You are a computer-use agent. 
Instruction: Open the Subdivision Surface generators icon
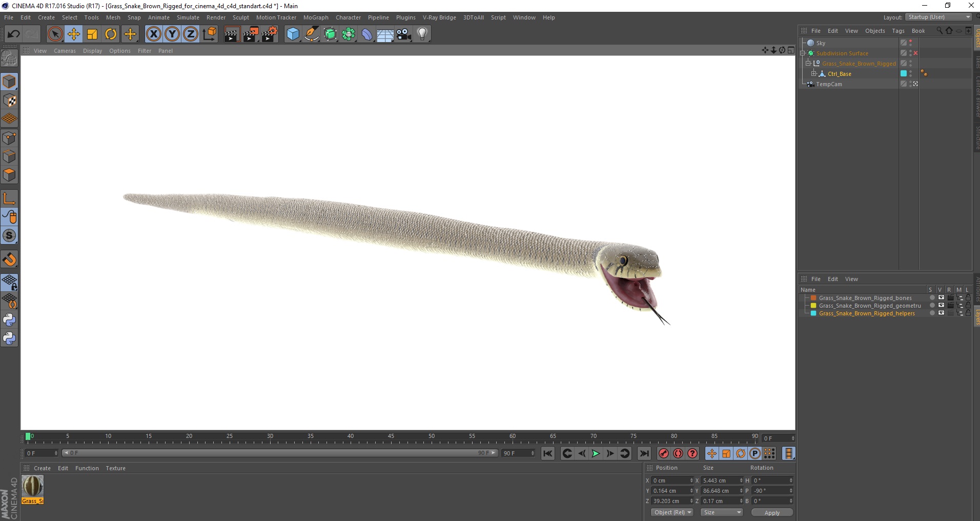coord(330,34)
